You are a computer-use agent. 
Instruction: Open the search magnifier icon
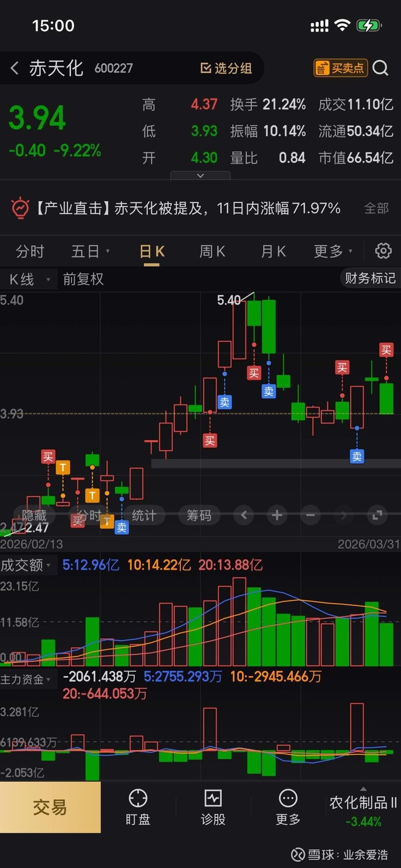click(380, 68)
